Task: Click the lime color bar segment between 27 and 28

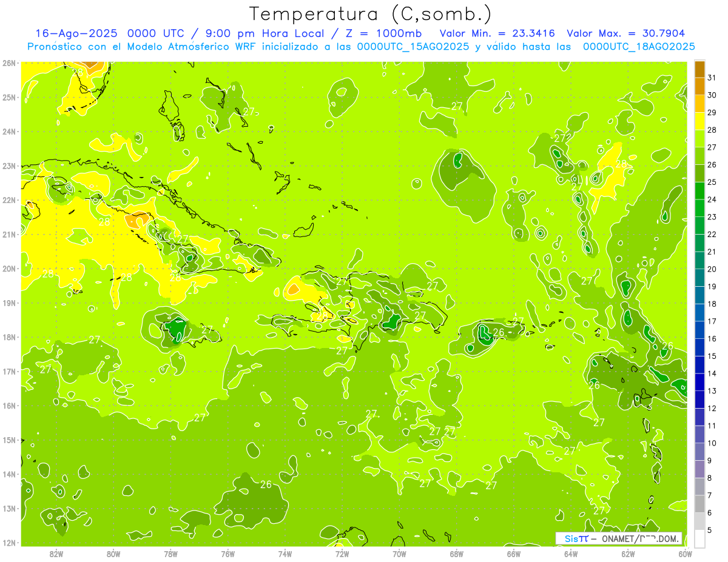Action: tap(699, 139)
